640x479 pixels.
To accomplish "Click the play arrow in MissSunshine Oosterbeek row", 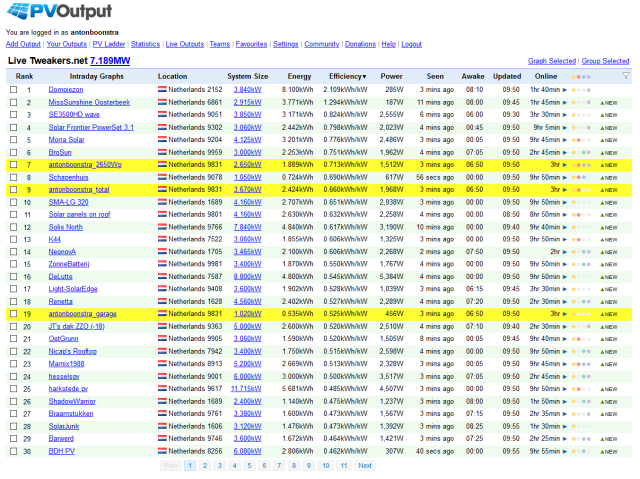I will tap(565, 102).
